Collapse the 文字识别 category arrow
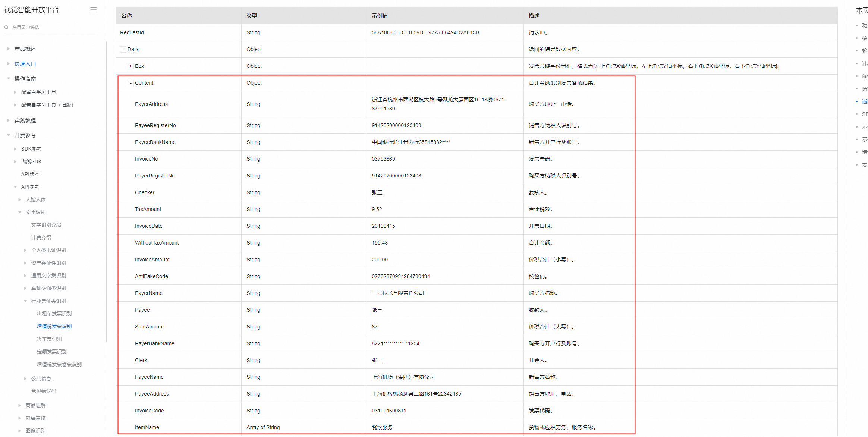 (x=19, y=212)
